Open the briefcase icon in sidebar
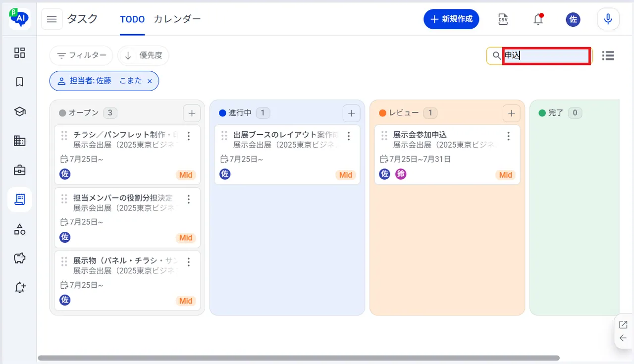The width and height of the screenshot is (634, 364). pos(19,170)
